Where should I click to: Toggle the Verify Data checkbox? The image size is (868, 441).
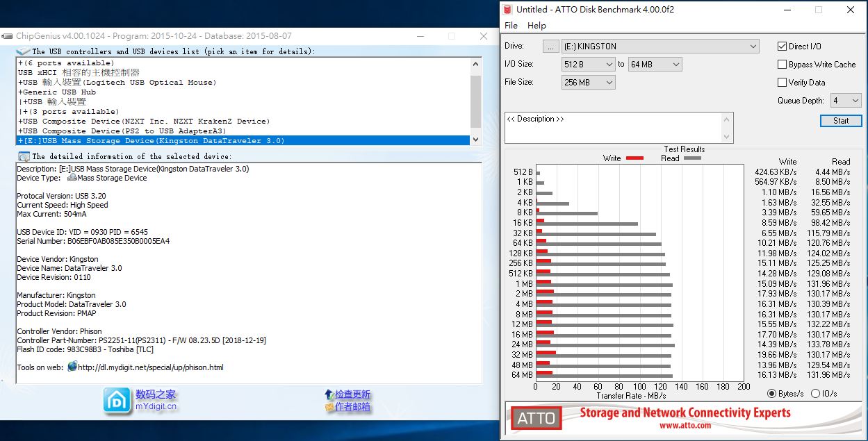pyautogui.click(x=783, y=83)
